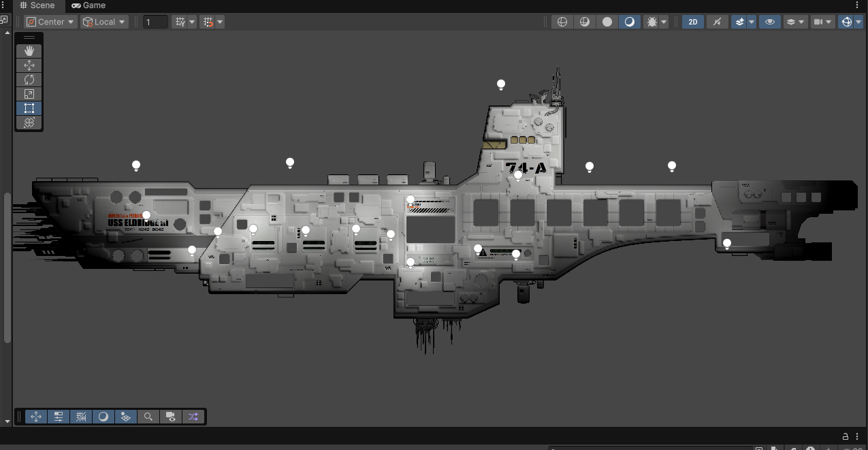The height and width of the screenshot is (450, 868).
Task: Toggle the Tool Settings overlay button
Action: [59, 417]
